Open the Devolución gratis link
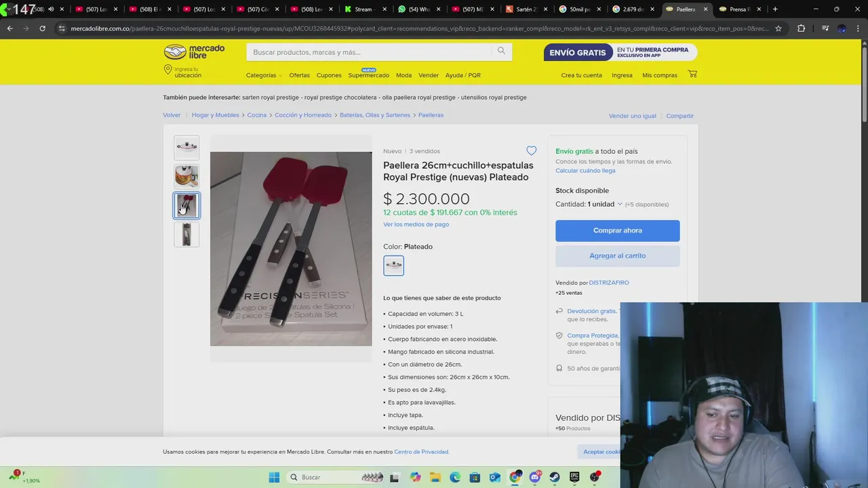868x488 pixels. (591, 311)
